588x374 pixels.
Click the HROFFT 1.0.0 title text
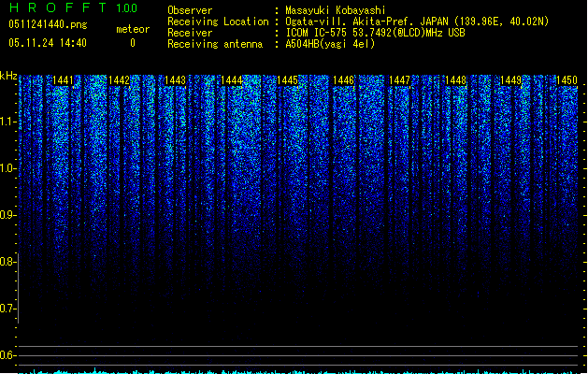coord(74,7)
